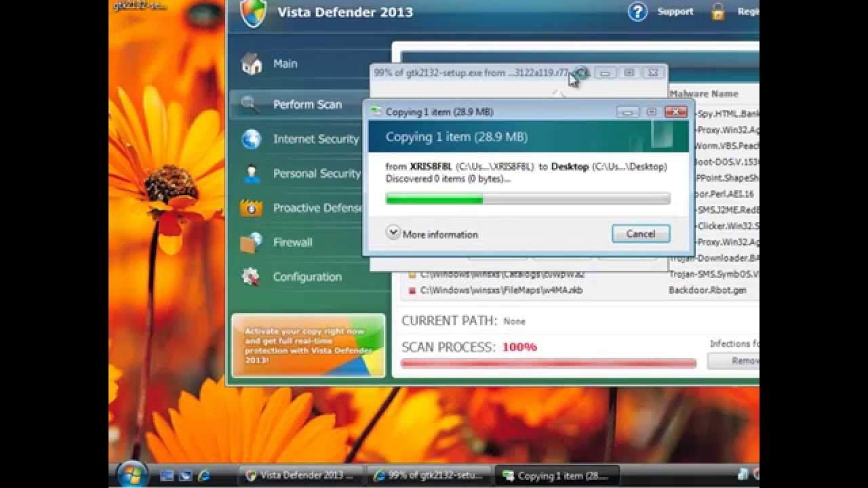Click the Configuration gear icon

tap(252, 277)
